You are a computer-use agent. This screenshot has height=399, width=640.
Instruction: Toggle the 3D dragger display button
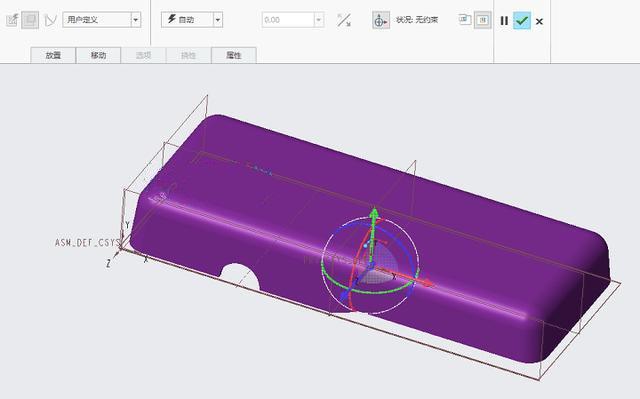(x=380, y=20)
